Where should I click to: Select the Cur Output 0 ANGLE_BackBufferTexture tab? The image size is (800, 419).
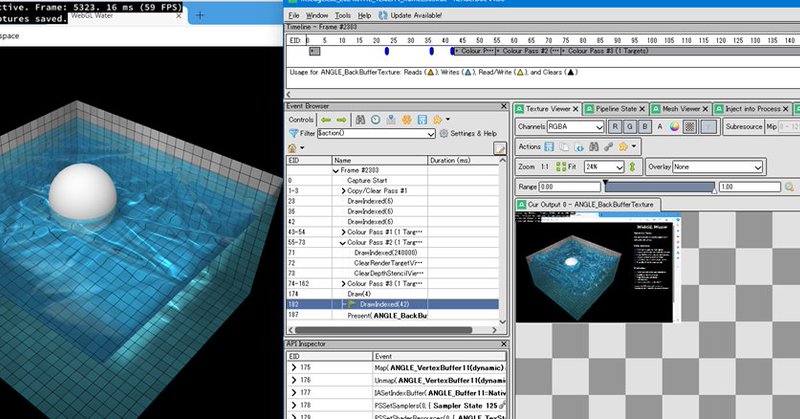(587, 204)
